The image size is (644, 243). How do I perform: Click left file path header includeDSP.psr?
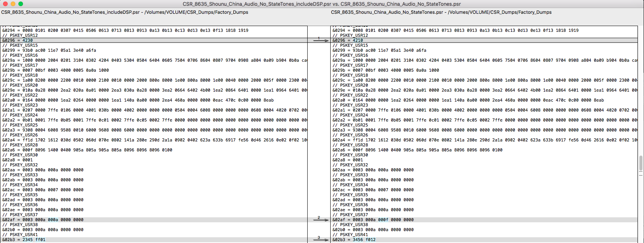[x=125, y=12]
